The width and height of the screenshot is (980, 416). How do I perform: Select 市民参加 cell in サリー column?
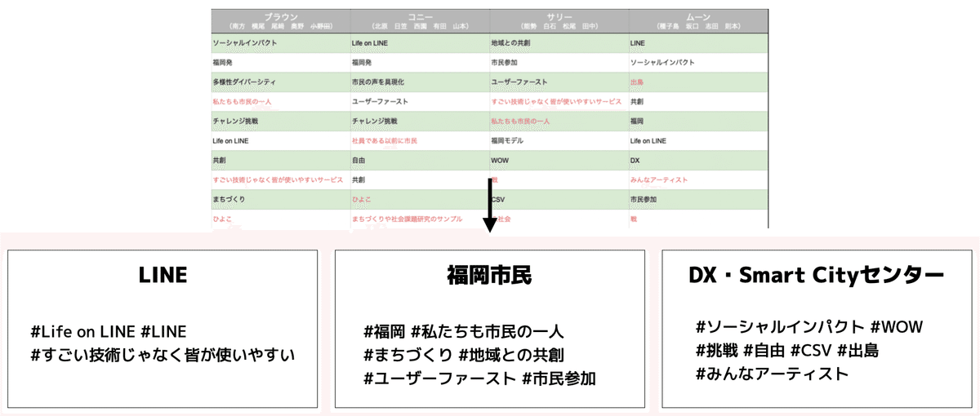559,62
